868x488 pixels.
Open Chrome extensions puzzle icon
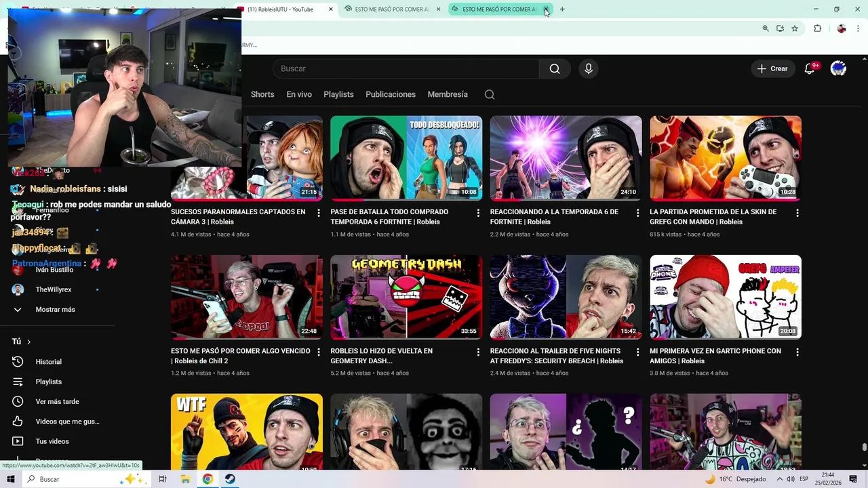817,28
